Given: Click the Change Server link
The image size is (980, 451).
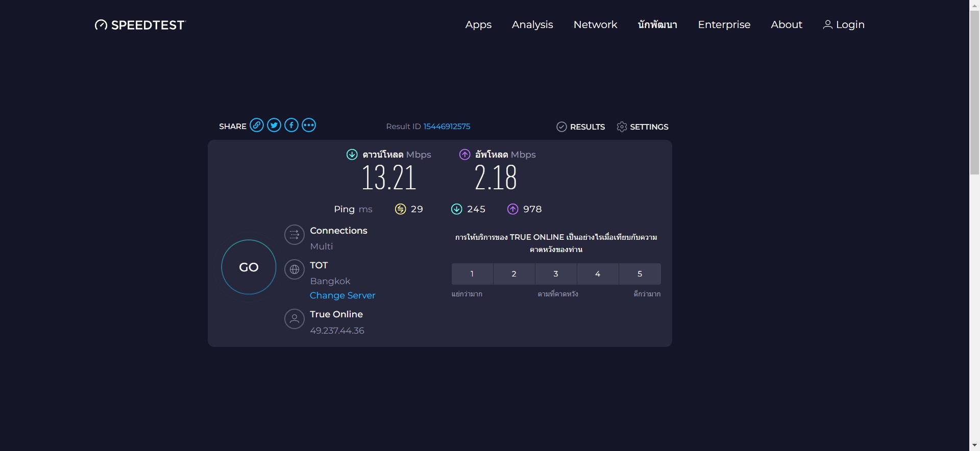Looking at the screenshot, I should (342, 295).
